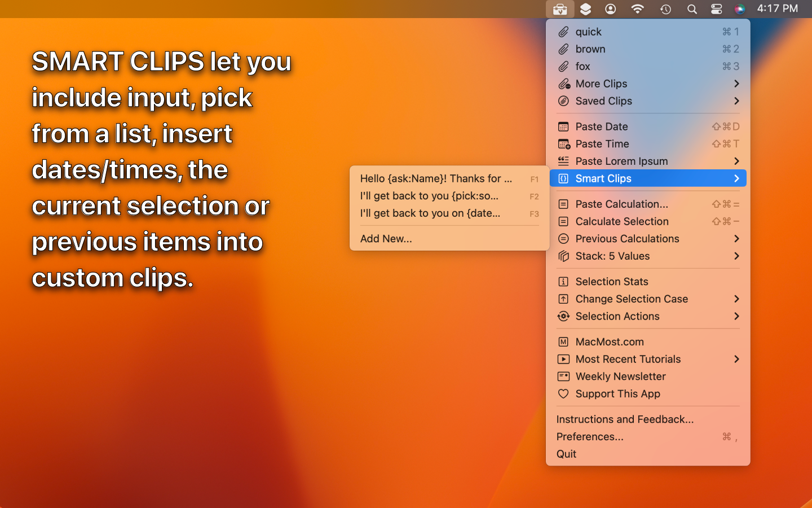
Task: Click Add New... in Smart Clips submenu
Action: (449, 239)
